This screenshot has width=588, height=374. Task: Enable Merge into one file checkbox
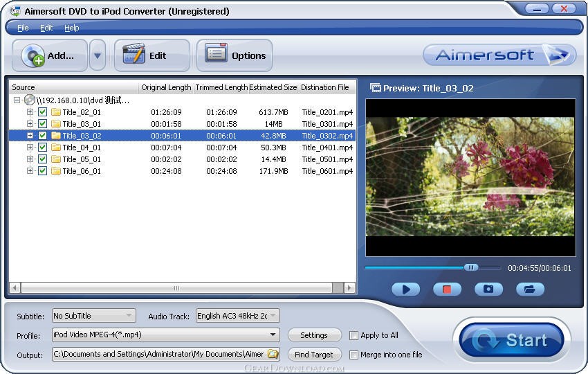tap(353, 355)
